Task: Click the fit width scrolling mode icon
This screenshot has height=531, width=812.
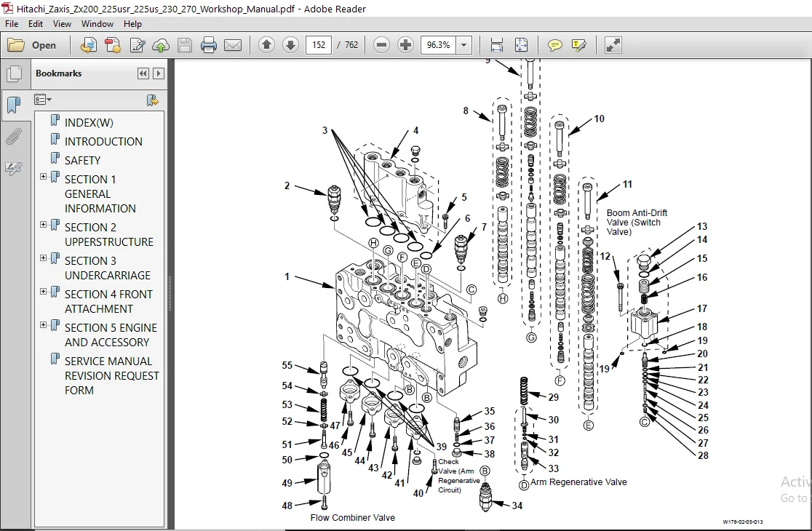Action: click(x=496, y=46)
